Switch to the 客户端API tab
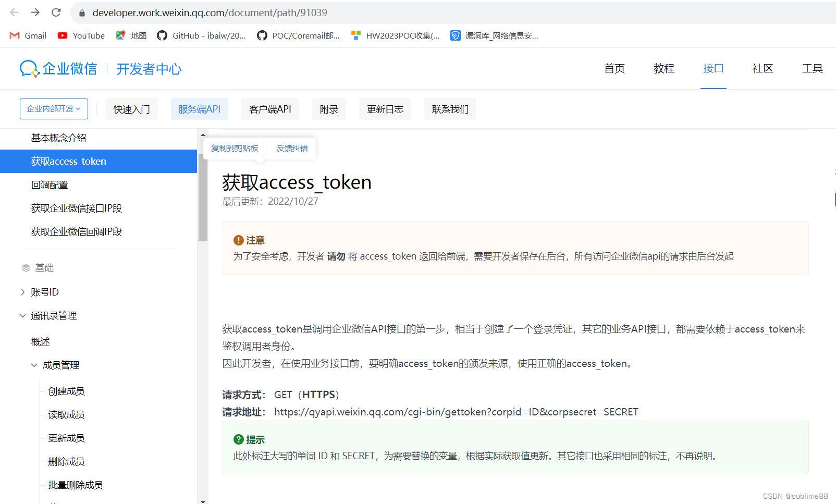Screen dimensions: 836x504 (270, 109)
